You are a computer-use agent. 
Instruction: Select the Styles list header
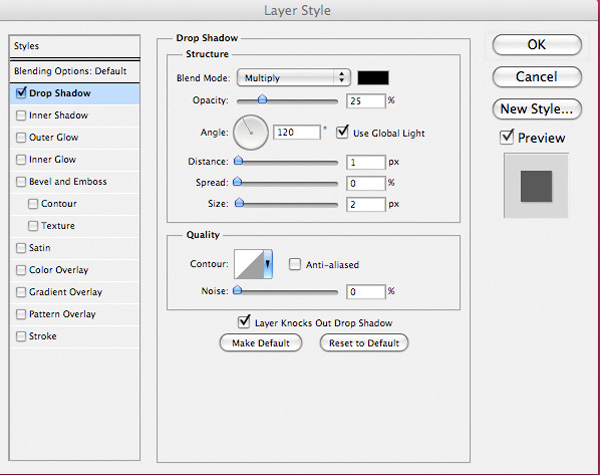[x=75, y=46]
